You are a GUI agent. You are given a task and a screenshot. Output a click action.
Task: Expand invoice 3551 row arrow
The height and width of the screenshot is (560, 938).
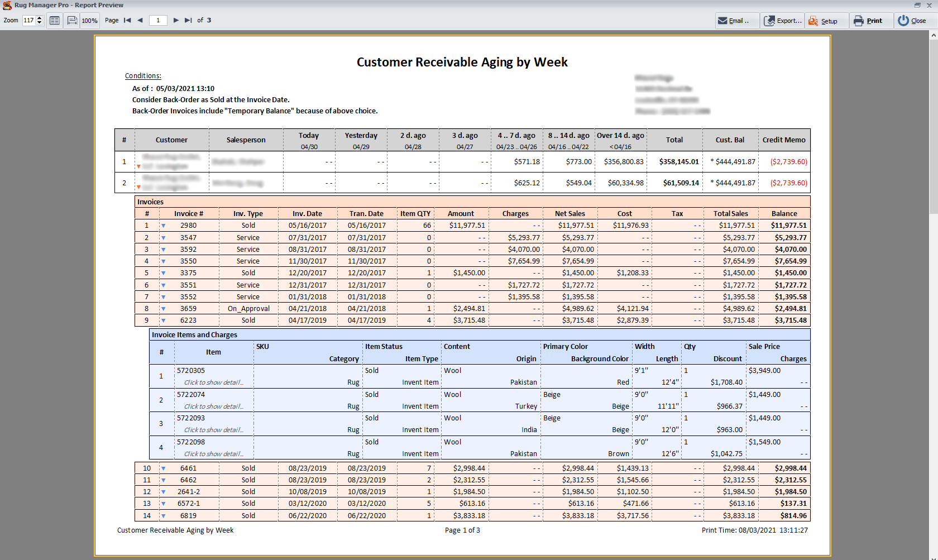(x=164, y=285)
